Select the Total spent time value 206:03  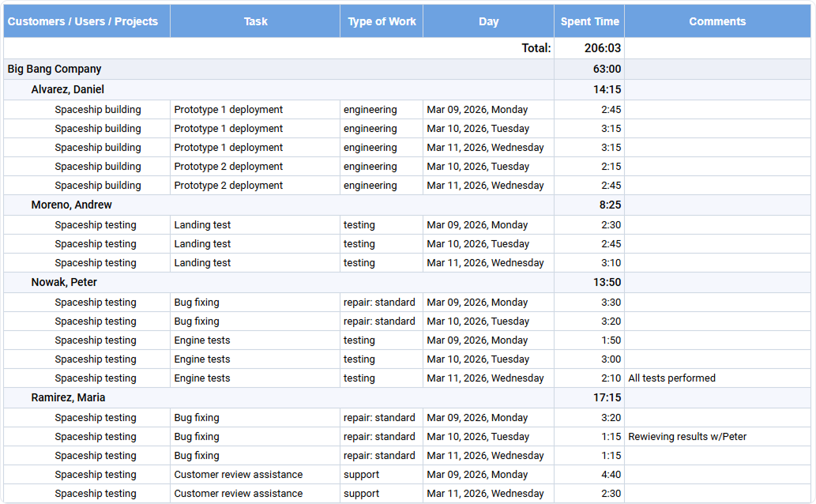(x=598, y=48)
